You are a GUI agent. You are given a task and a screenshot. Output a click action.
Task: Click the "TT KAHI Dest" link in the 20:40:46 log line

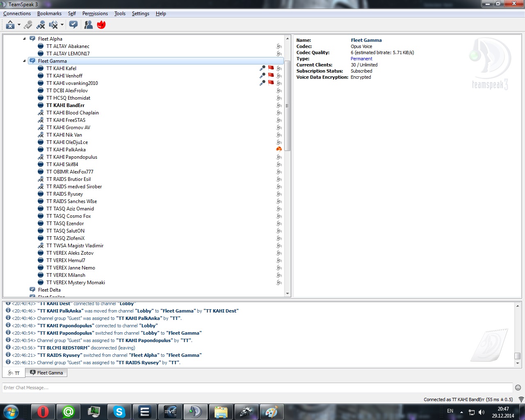click(x=221, y=311)
